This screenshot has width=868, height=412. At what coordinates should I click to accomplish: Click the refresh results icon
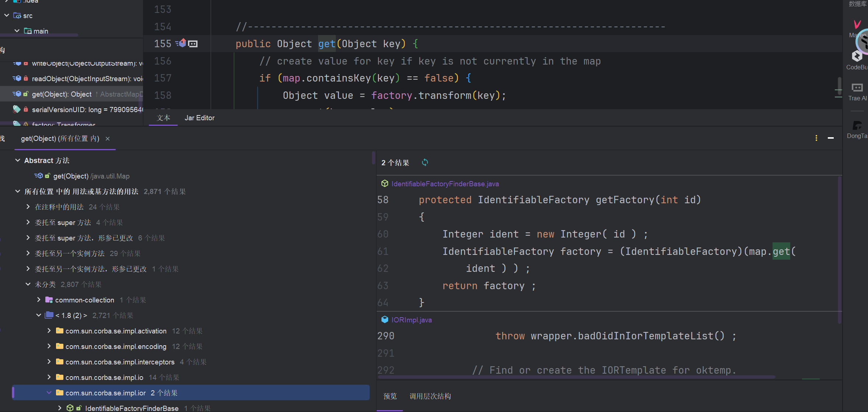(x=425, y=162)
